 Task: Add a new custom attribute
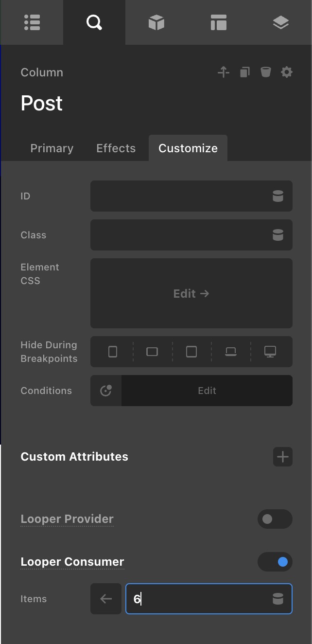(x=283, y=457)
